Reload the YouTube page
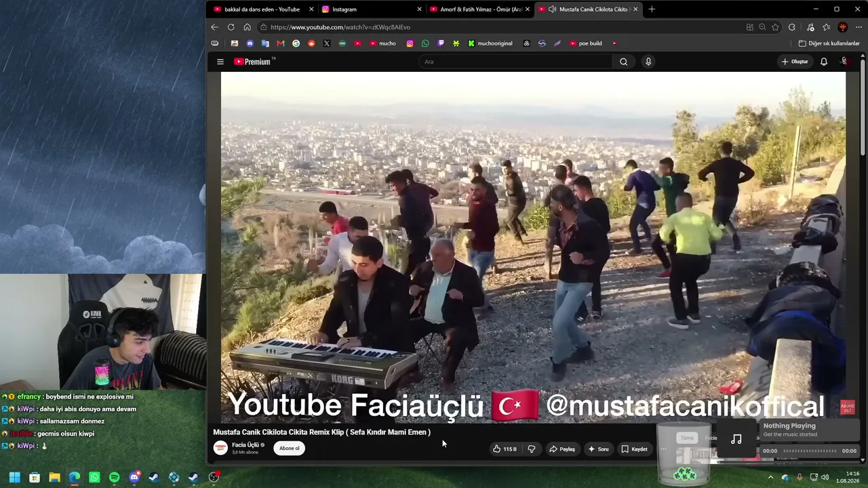This screenshot has width=868, height=488. [x=231, y=27]
